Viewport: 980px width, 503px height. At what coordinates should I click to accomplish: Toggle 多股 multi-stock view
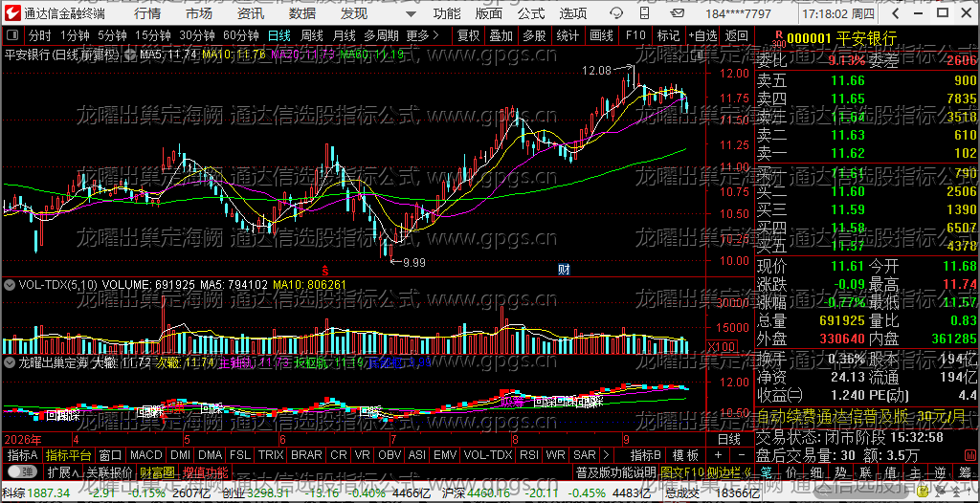tap(534, 35)
